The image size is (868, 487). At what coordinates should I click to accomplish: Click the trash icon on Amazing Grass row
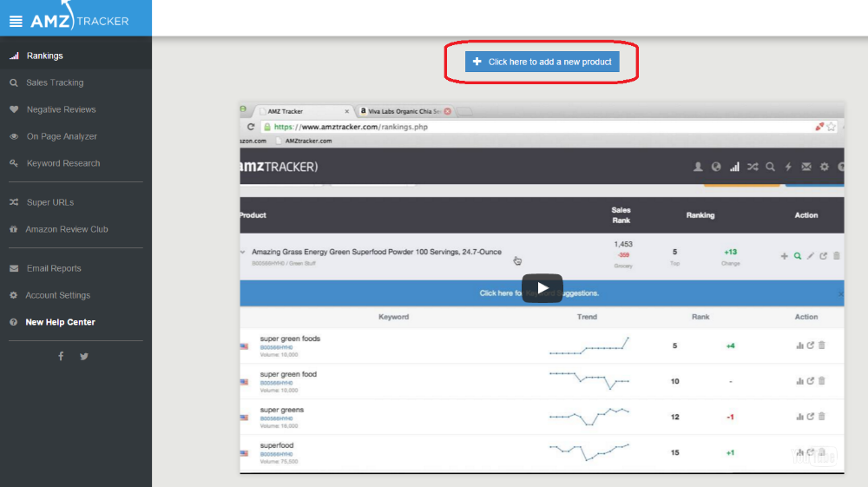click(x=837, y=256)
